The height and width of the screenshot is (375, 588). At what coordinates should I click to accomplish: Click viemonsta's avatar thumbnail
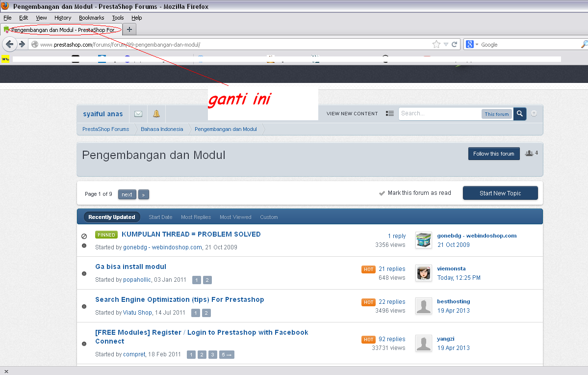point(424,273)
